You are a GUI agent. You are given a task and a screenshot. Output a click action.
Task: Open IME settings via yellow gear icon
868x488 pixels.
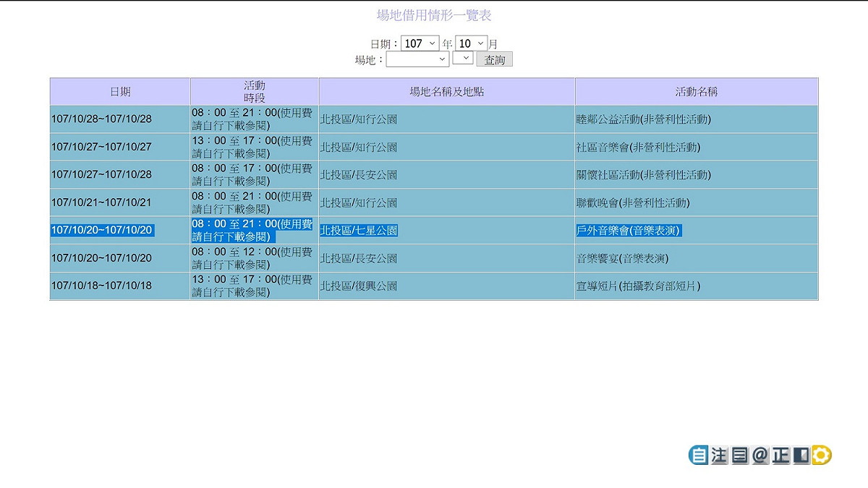(x=822, y=455)
